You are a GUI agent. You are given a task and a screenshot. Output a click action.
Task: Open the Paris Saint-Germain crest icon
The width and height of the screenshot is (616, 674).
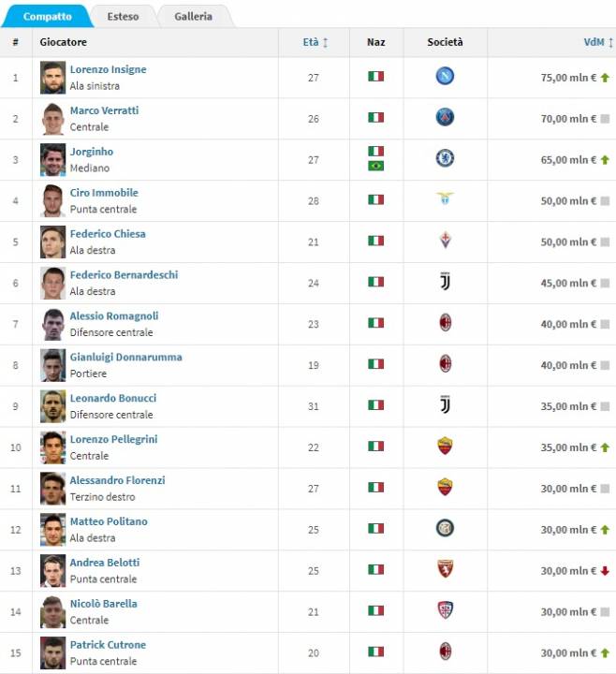click(445, 117)
